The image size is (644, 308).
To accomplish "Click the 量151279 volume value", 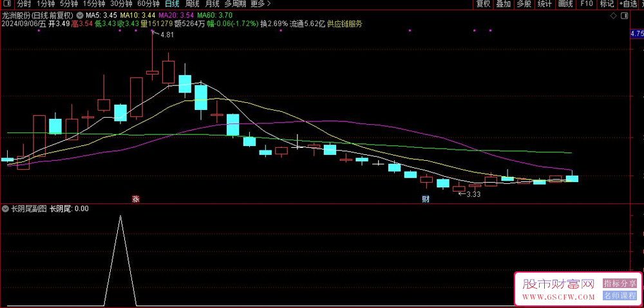I will point(156,24).
